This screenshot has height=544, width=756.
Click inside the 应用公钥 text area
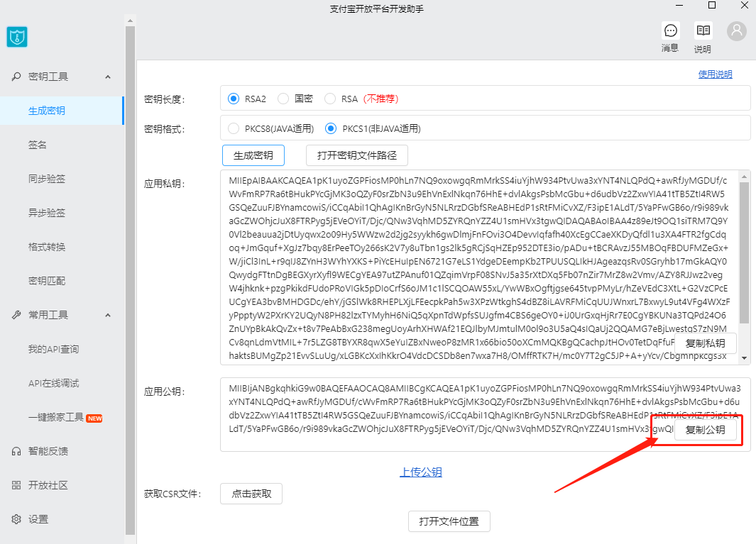point(485,414)
